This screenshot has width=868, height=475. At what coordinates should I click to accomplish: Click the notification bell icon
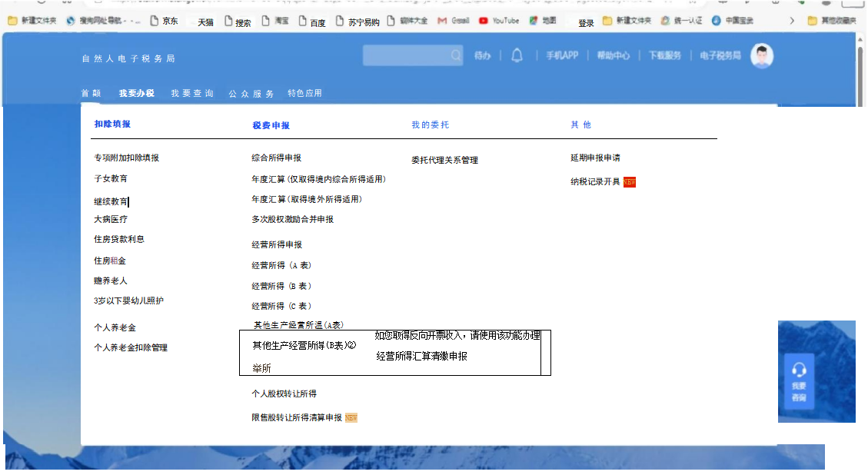click(517, 55)
